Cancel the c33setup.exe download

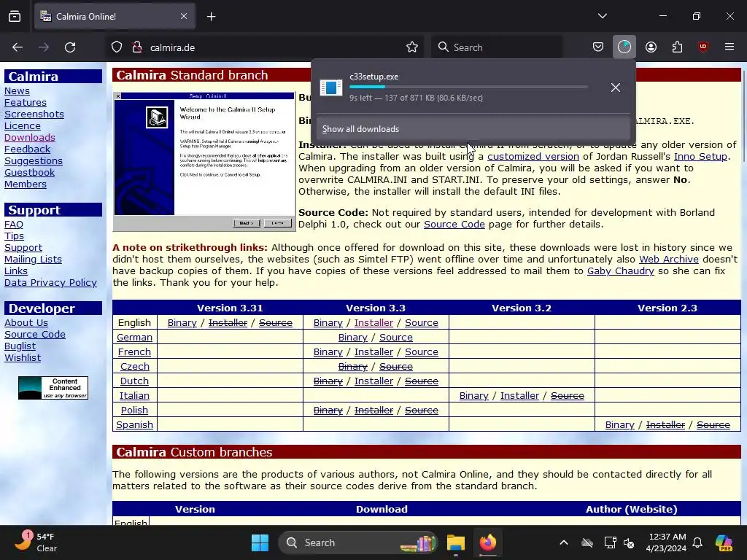[616, 87]
